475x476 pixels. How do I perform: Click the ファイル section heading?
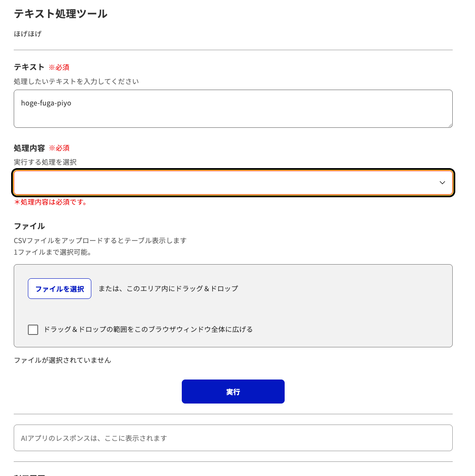pos(30,226)
